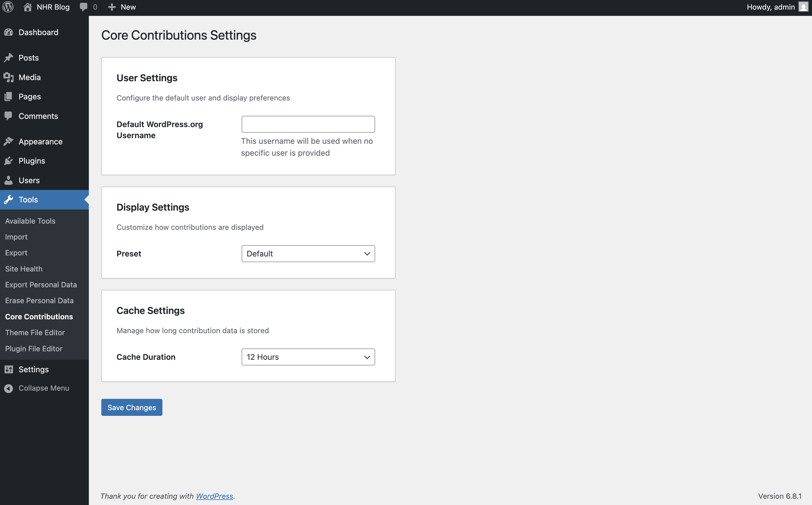Click the Pages icon in sidebar
This screenshot has width=812, height=505.
tap(9, 97)
